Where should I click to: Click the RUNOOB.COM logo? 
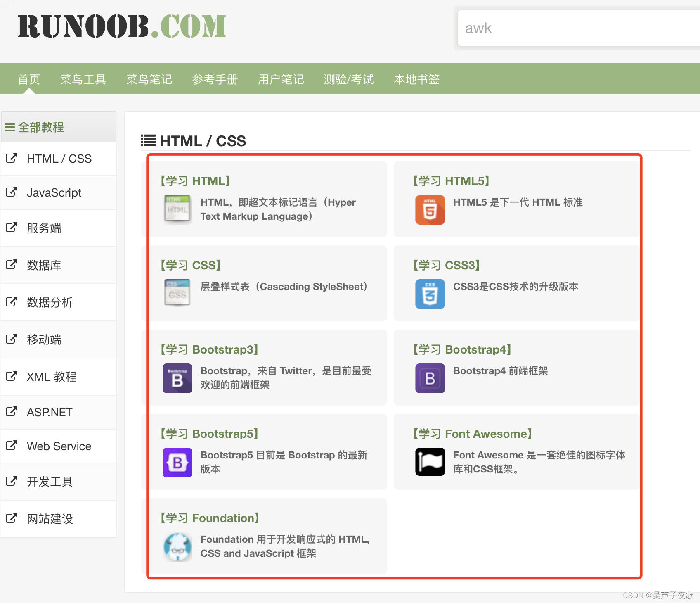[x=122, y=26]
